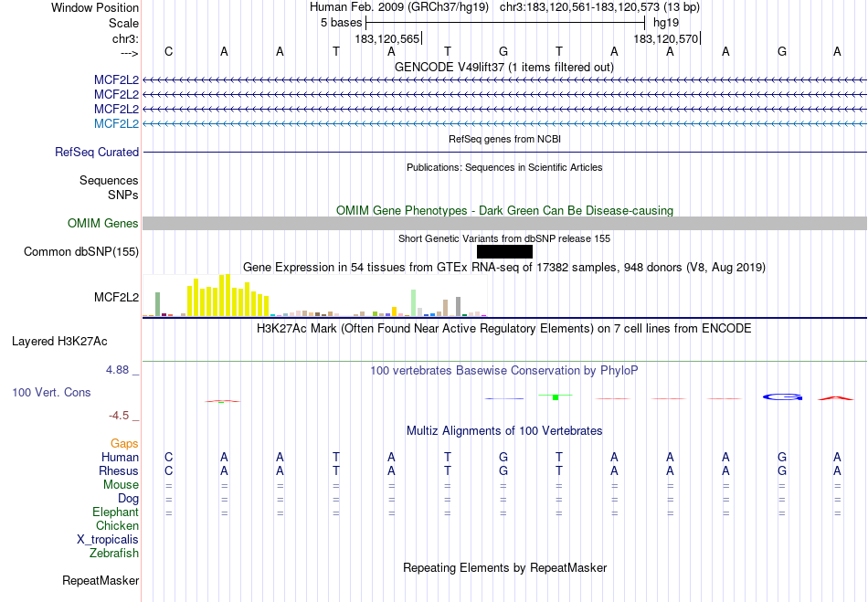Click the green T glyph in conservation track

click(x=556, y=396)
